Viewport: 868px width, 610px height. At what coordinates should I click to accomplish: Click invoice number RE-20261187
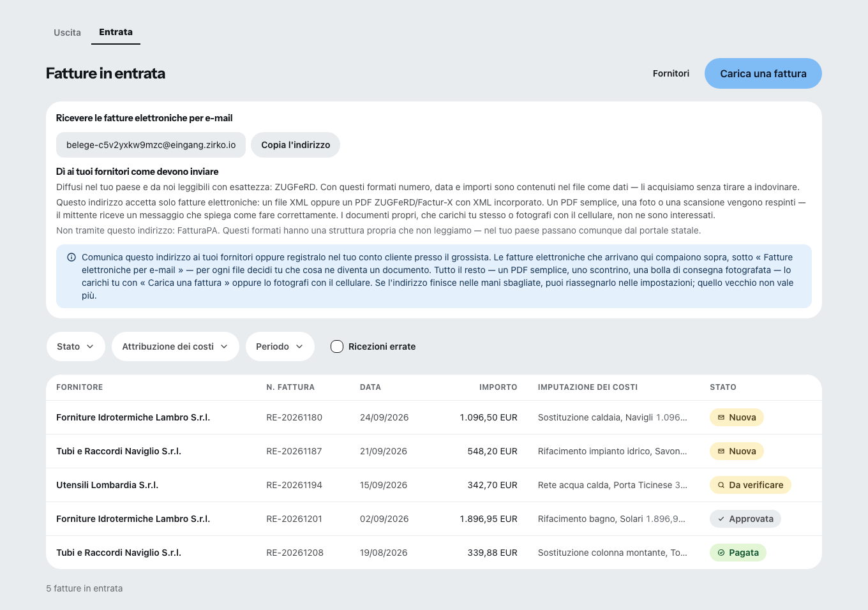click(x=294, y=451)
